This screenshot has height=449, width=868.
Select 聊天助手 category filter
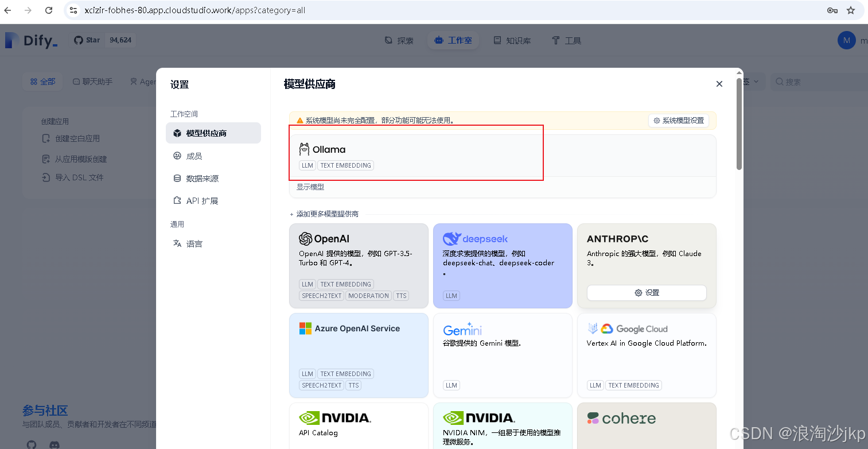pyautogui.click(x=92, y=82)
